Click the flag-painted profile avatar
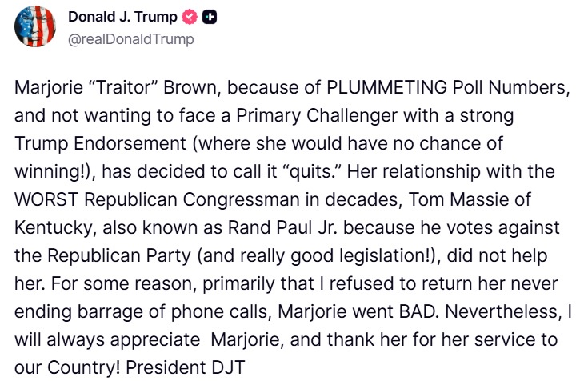The height and width of the screenshot is (381, 588). click(35, 26)
